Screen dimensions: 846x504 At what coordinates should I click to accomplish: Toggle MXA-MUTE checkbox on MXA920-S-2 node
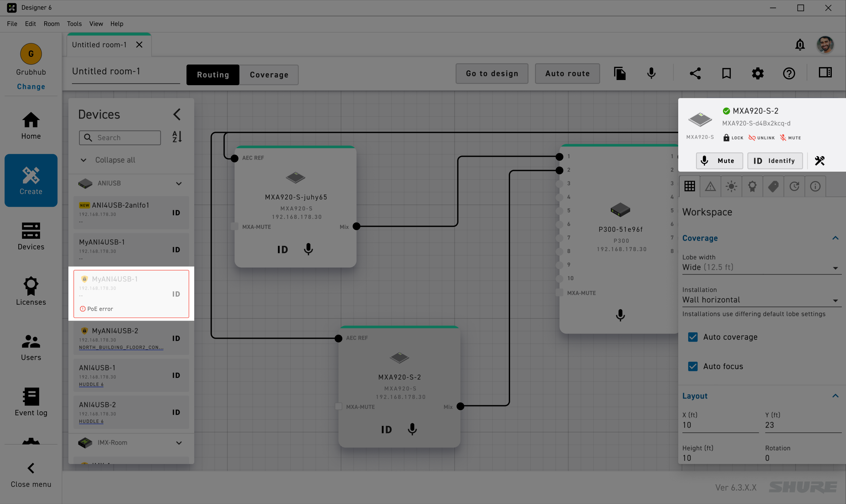[338, 407]
